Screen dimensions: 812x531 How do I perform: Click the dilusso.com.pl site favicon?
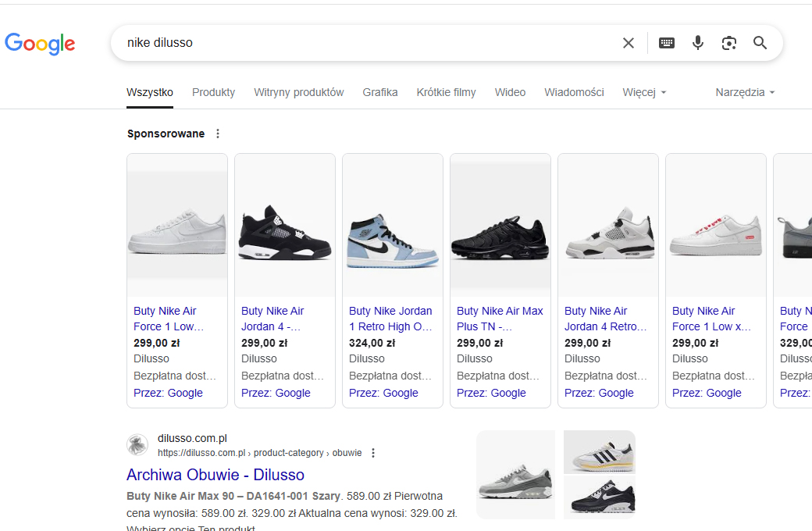(x=137, y=445)
